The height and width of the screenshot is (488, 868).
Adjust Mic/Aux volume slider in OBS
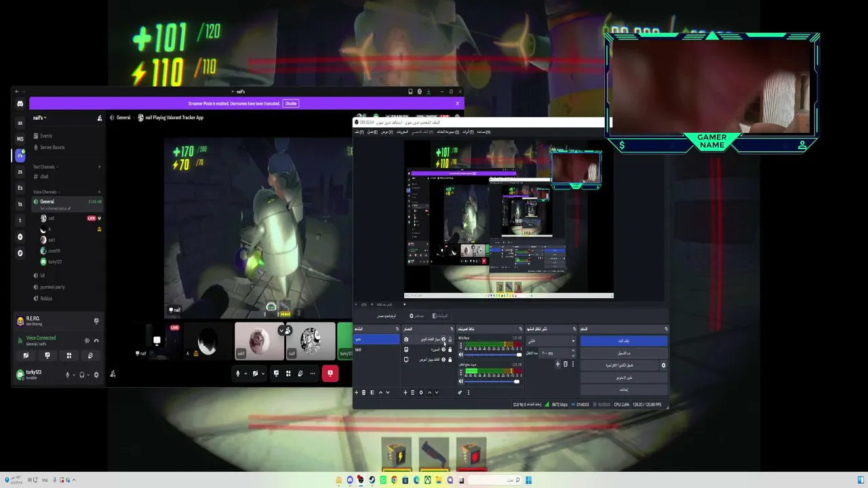coord(492,354)
